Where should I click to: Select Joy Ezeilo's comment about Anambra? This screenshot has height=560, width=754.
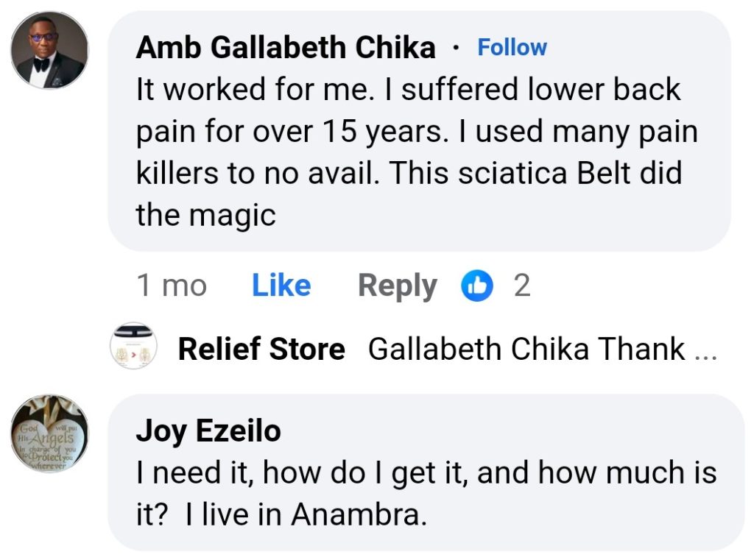point(426,493)
